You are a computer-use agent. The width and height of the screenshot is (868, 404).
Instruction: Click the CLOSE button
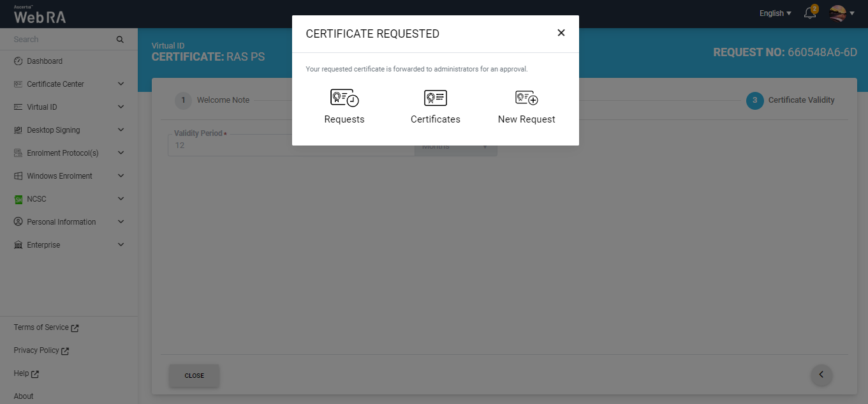[x=195, y=375]
